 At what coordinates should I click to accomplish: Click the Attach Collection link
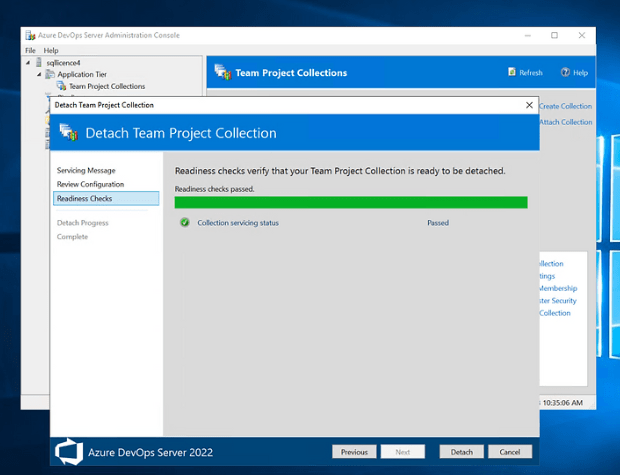[x=566, y=122]
